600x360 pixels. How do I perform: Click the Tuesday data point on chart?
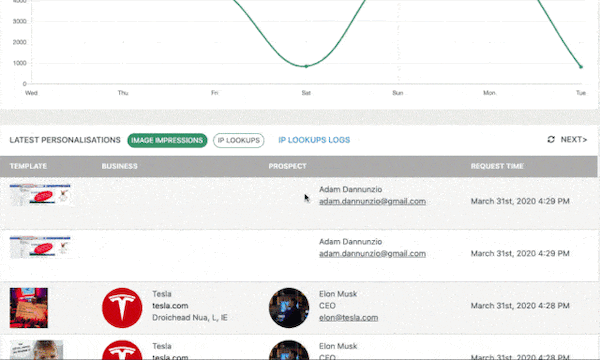pyautogui.click(x=581, y=67)
